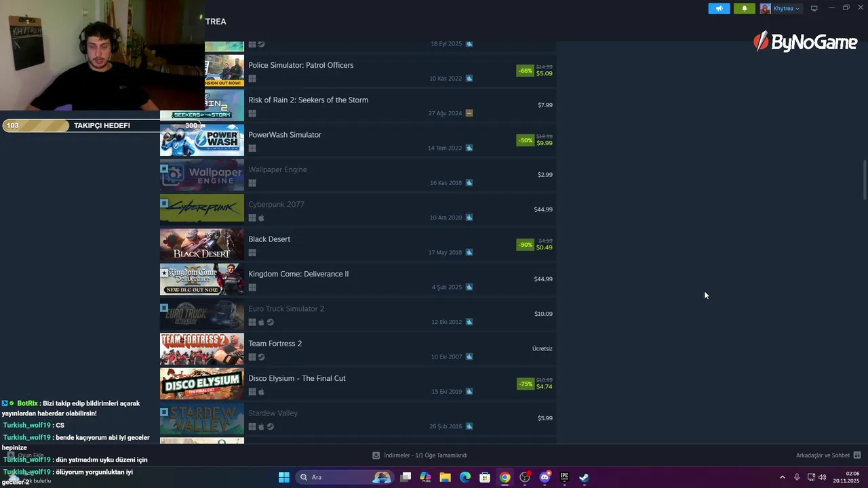The height and width of the screenshot is (488, 868).
Task: Open File Explorer from the taskbar
Action: click(x=446, y=477)
